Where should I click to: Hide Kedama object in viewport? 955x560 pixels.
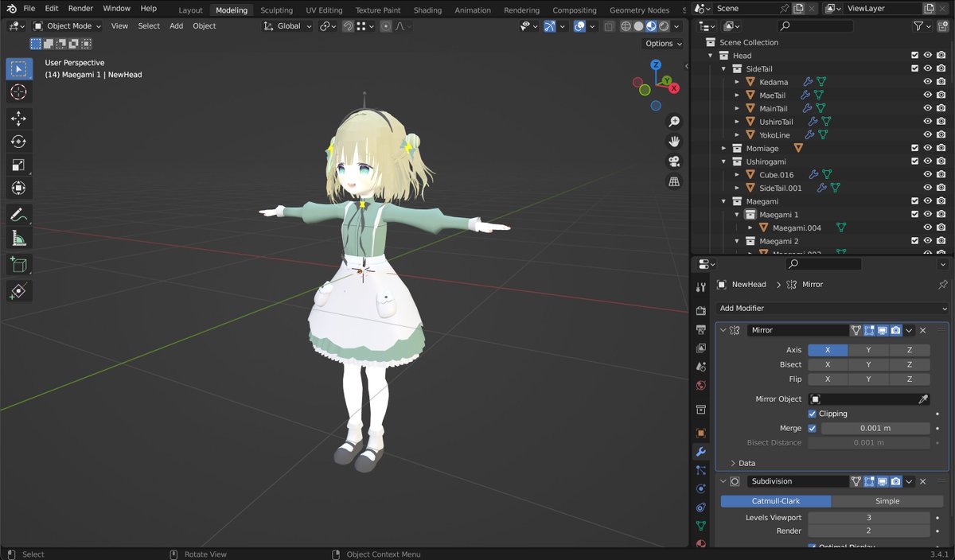[927, 82]
